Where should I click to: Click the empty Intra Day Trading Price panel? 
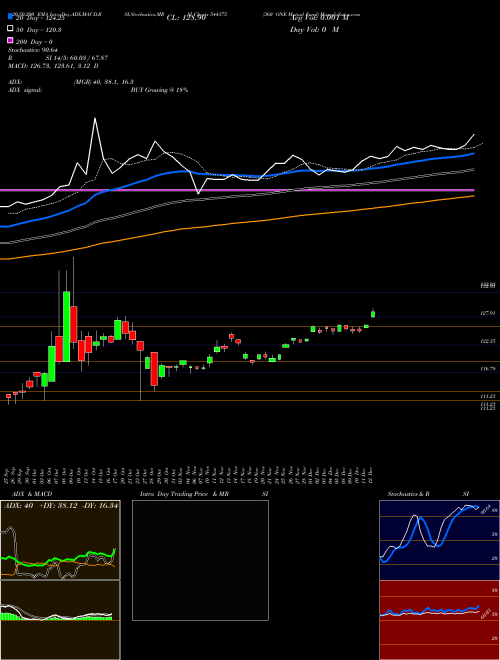200,560
